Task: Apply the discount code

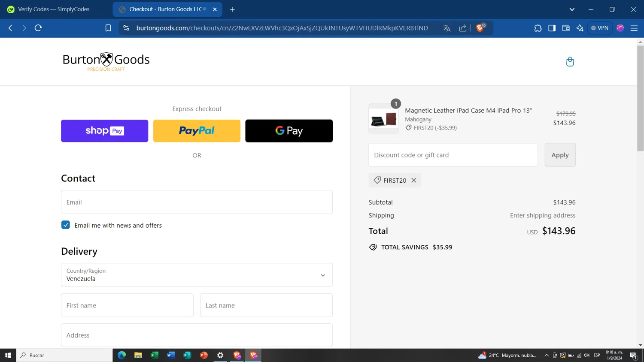Action: point(560,155)
